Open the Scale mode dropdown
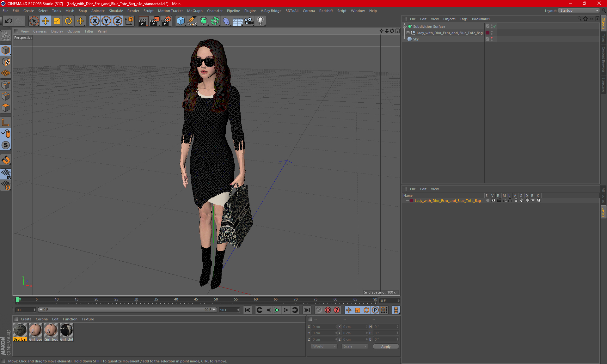 pyautogui.click(x=355, y=346)
